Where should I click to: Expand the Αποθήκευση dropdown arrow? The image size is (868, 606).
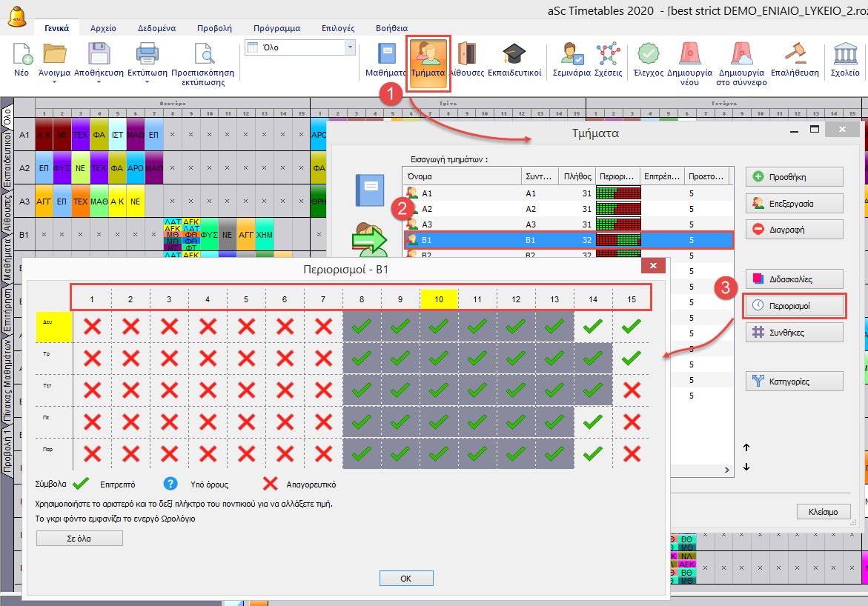pyautogui.click(x=99, y=82)
